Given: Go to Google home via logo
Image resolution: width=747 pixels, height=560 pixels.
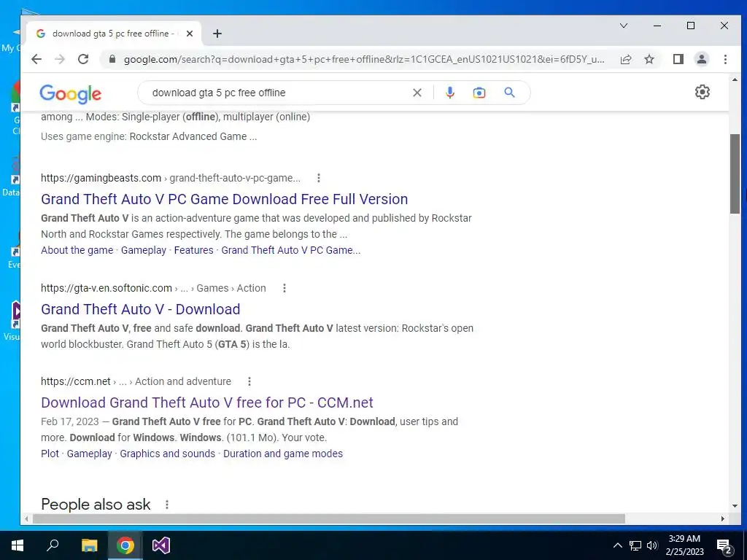Looking at the screenshot, I should click(x=71, y=94).
